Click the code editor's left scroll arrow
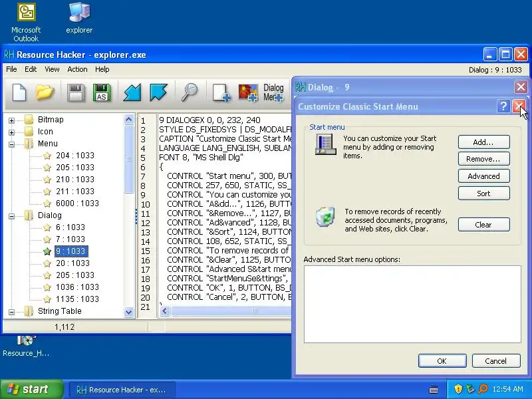The image size is (532, 399). coord(165,311)
